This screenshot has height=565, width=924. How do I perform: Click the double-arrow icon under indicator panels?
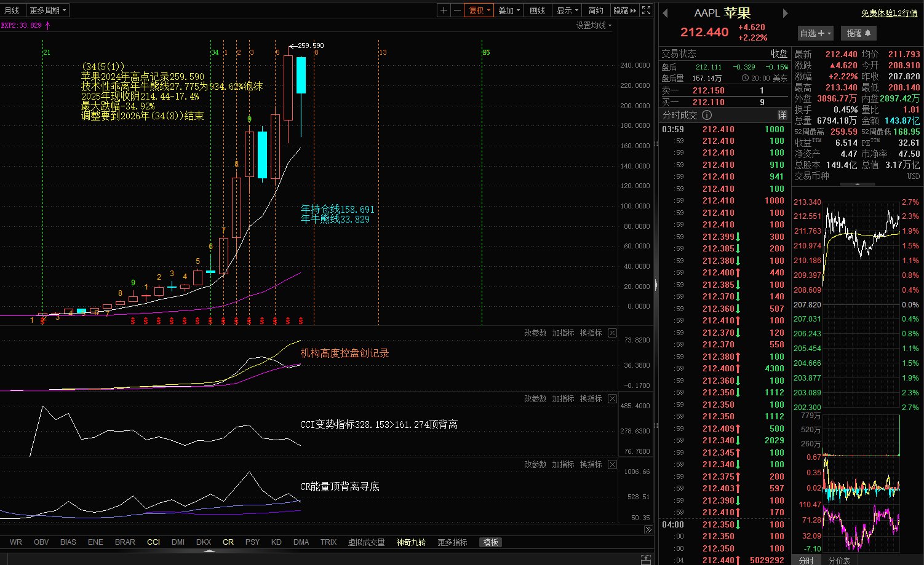648,529
